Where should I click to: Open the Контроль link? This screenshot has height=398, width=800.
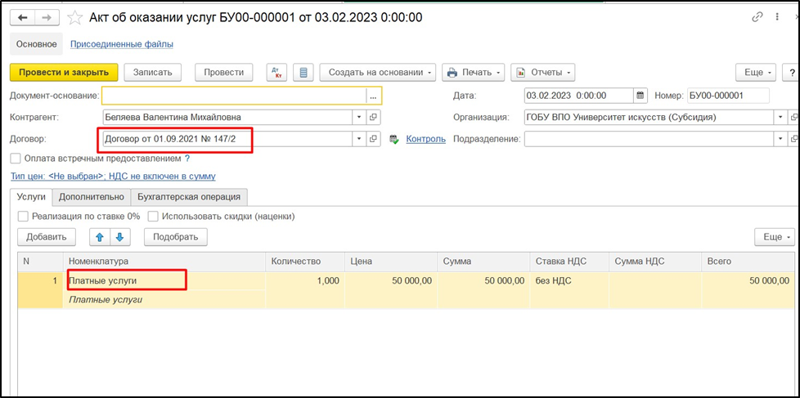(x=426, y=139)
